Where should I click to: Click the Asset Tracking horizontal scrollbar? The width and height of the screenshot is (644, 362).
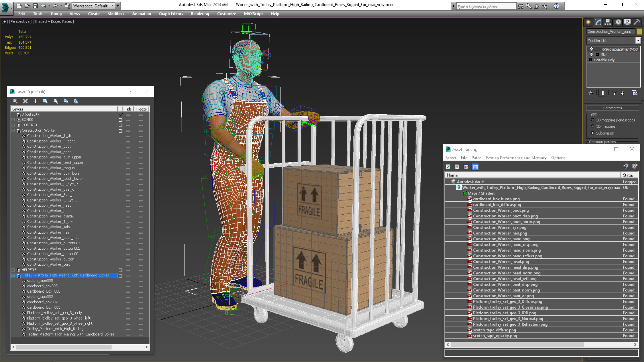coord(542,345)
